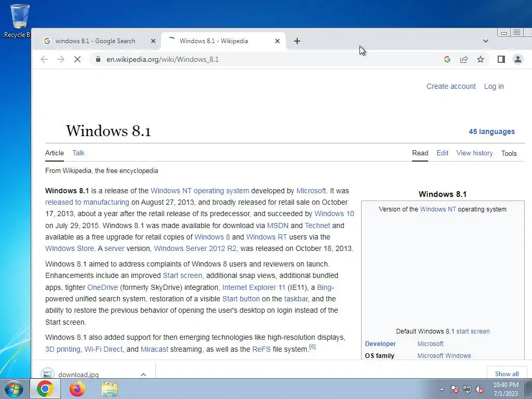Image resolution: width=532 pixels, height=399 pixels.
Task: Open Windows Explorer from taskbar
Action: click(110, 389)
